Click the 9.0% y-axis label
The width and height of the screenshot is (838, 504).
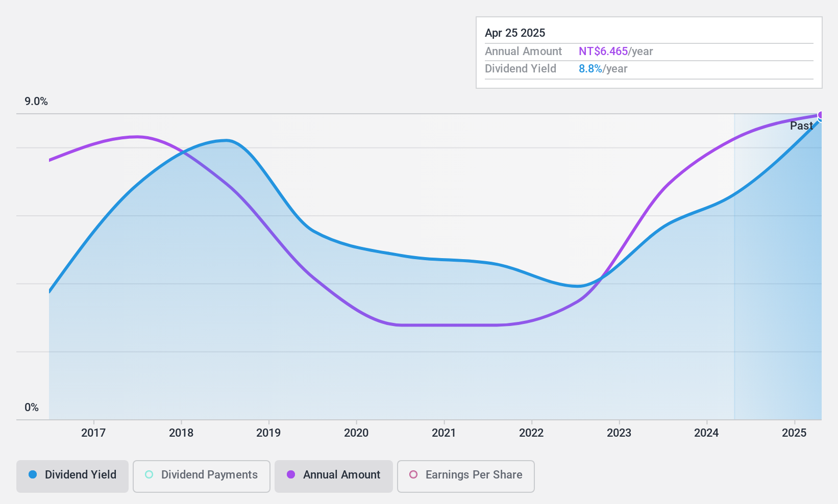click(36, 101)
